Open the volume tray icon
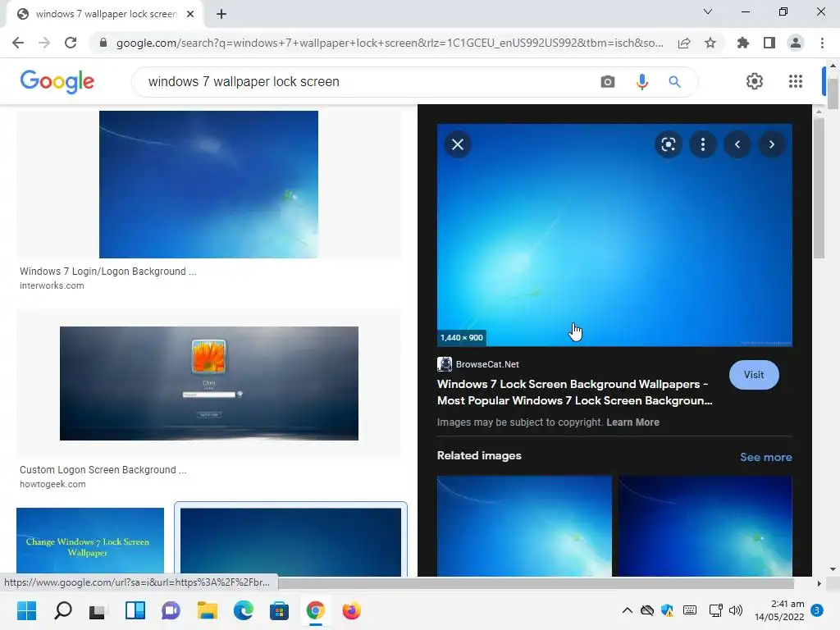The image size is (840, 630). [x=736, y=610]
